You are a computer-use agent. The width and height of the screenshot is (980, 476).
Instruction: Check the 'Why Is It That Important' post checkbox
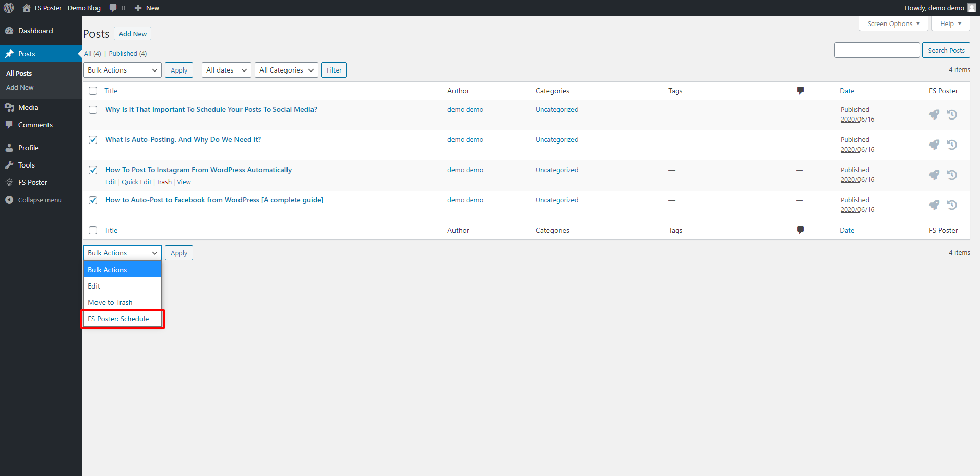coord(93,110)
